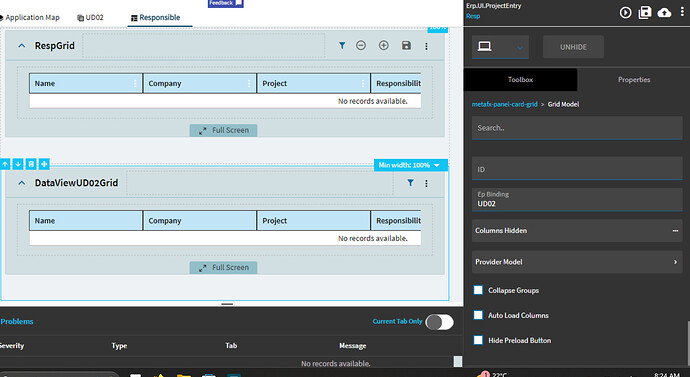The height and width of the screenshot is (377, 690).
Task: Click the UNHIDE button
Action: pyautogui.click(x=573, y=47)
